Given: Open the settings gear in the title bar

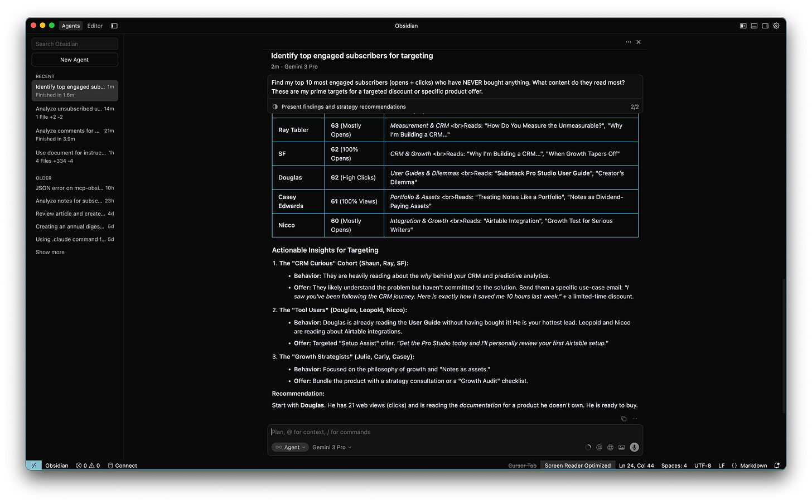Looking at the screenshot, I should coord(776,26).
